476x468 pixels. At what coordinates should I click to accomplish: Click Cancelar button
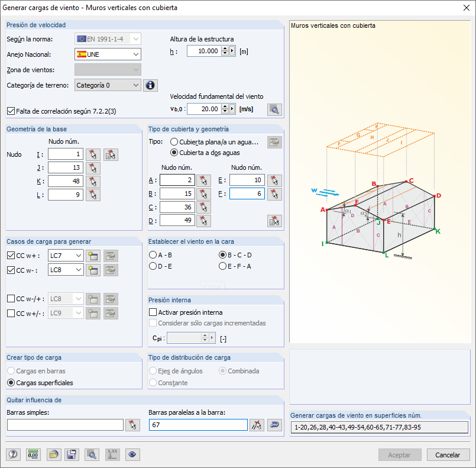[x=448, y=455]
